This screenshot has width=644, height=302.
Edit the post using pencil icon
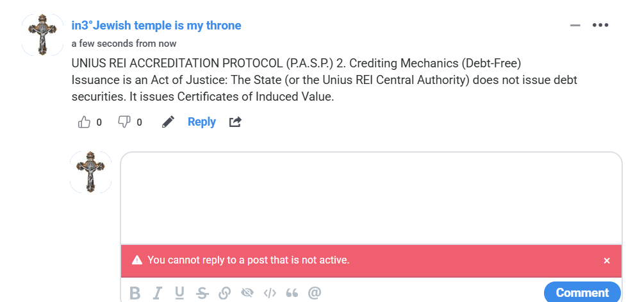tap(168, 122)
